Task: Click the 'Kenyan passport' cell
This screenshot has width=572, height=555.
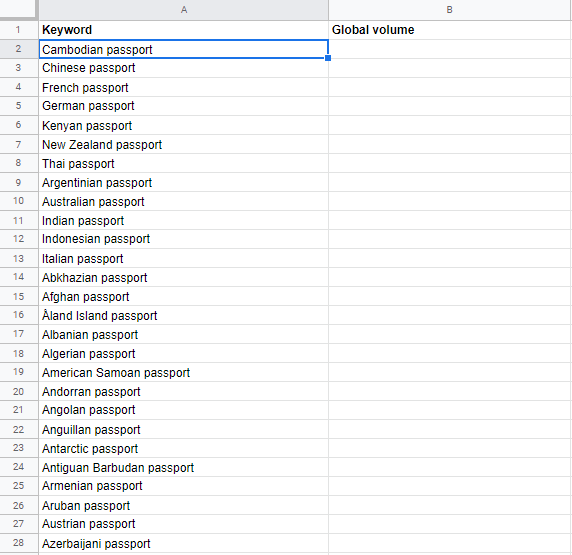Action: tap(183, 125)
